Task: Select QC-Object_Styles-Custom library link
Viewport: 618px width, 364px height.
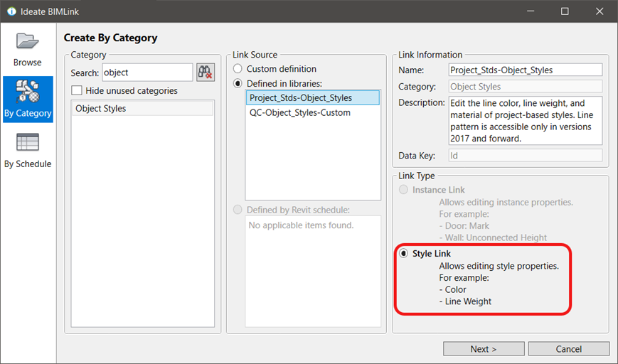Action: point(313,112)
